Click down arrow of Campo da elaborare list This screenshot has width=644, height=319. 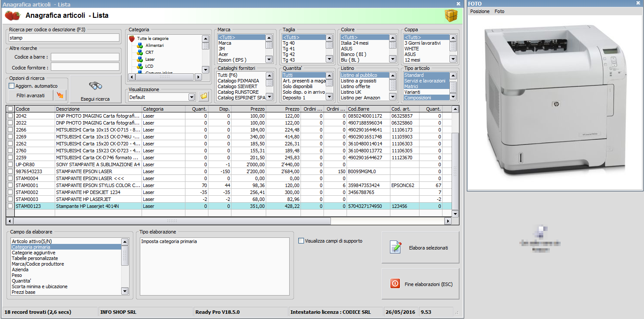[125, 291]
